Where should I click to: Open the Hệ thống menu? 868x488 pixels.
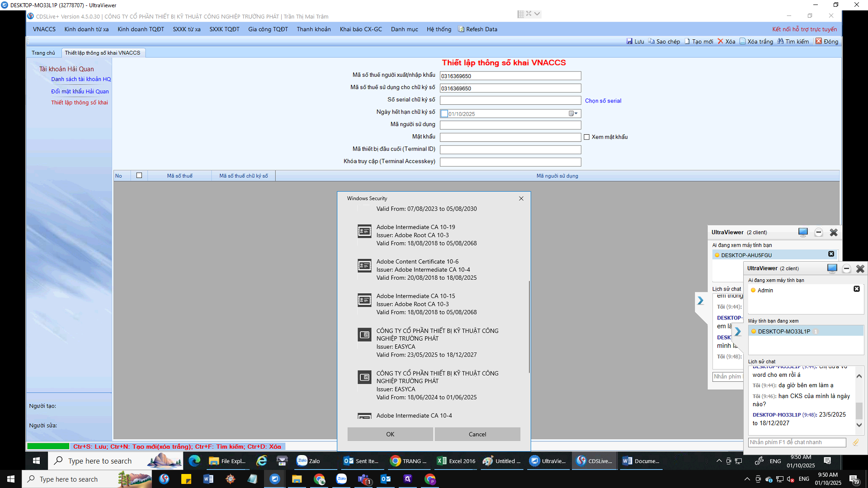pyautogui.click(x=439, y=29)
